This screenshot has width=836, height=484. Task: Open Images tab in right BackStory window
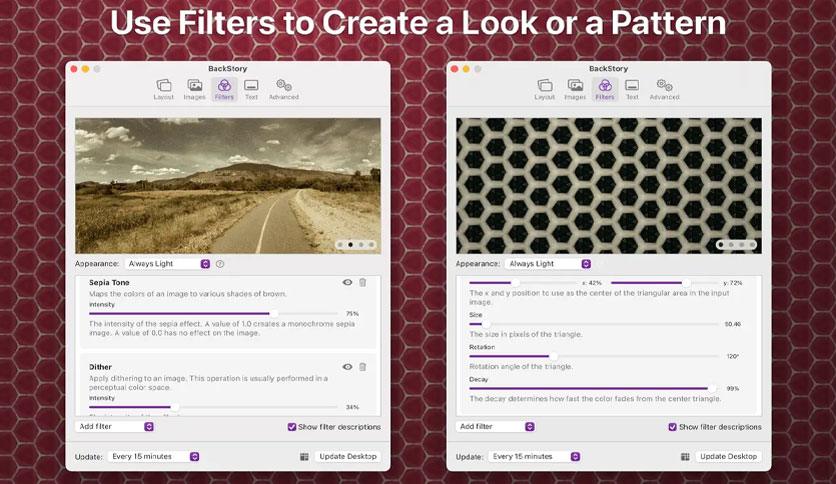point(575,89)
